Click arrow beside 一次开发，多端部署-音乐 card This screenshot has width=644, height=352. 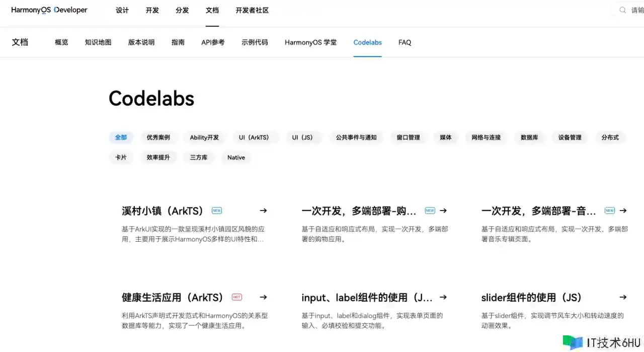[623, 210]
